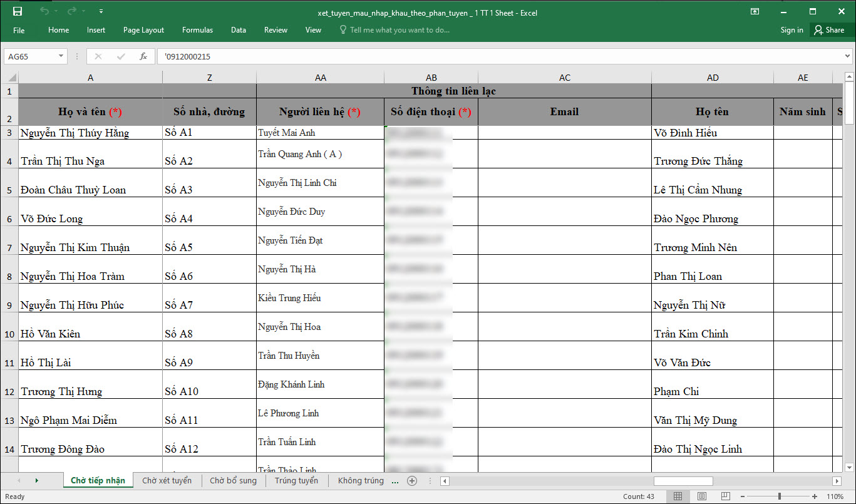Open the 'Chờ bổ sung' sheet tab
856x504 pixels.
234,481
